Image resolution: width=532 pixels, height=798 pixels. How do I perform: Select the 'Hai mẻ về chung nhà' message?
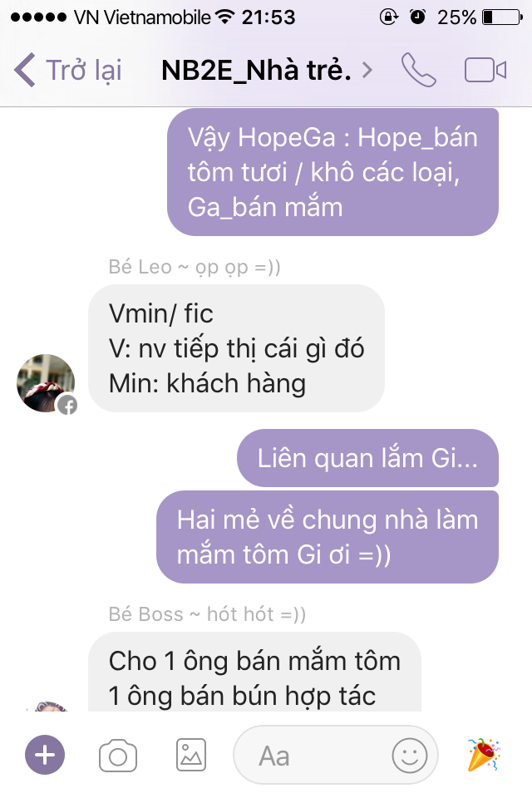pos(328,537)
